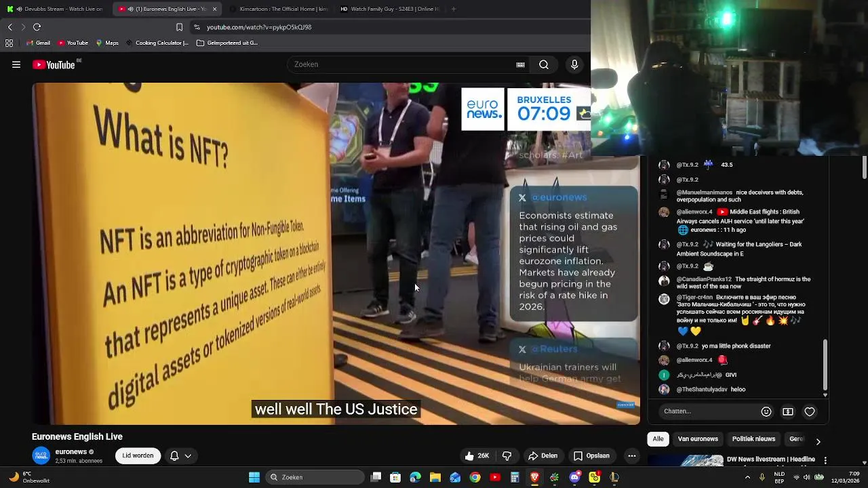Select the Alle filter chip
868x488 pixels.
point(658,439)
